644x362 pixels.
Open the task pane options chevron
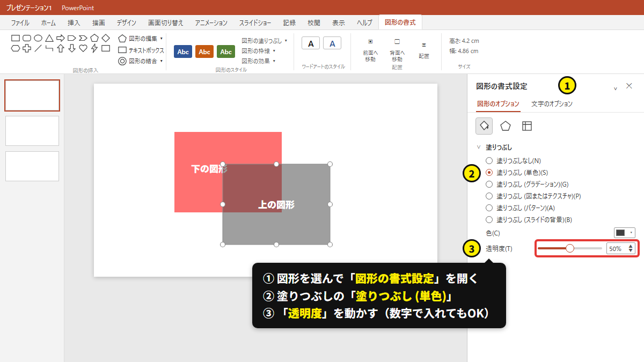point(615,88)
